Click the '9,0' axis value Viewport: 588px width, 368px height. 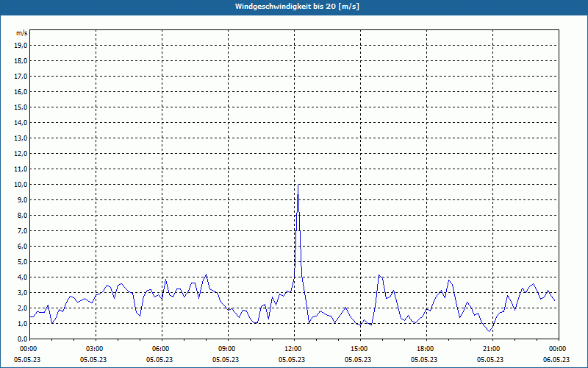pyautogui.click(x=22, y=199)
